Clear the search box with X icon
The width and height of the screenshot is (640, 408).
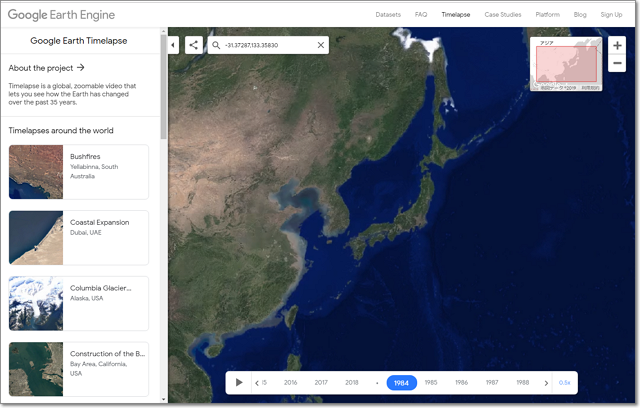tap(321, 45)
